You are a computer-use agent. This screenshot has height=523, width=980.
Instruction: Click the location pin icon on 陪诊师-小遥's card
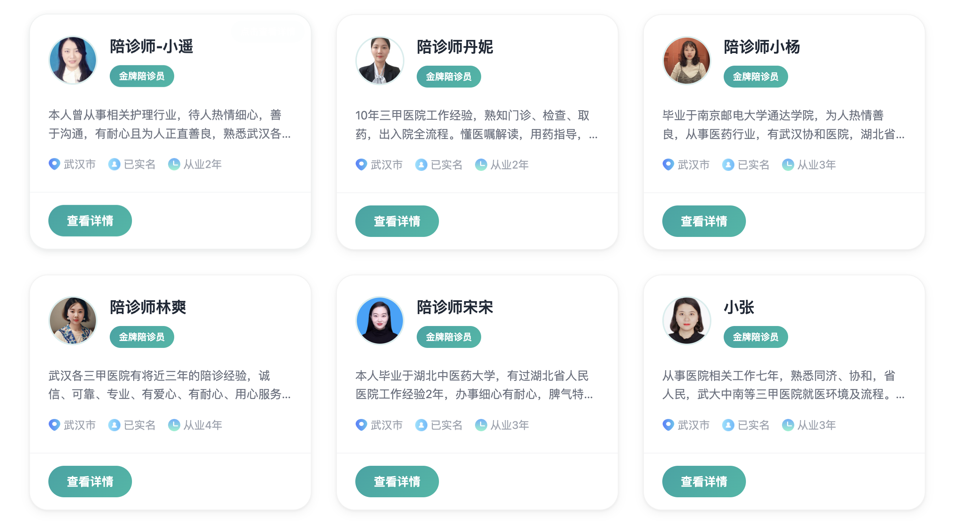(54, 164)
